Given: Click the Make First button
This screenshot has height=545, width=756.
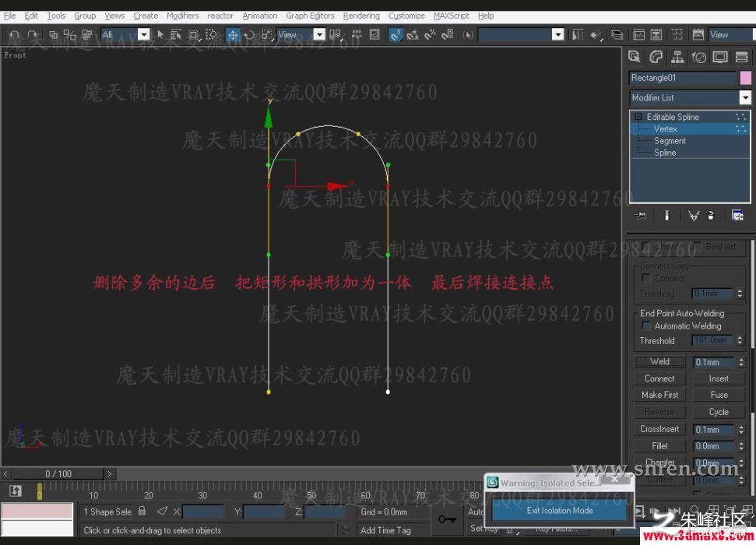Looking at the screenshot, I should click(x=659, y=395).
